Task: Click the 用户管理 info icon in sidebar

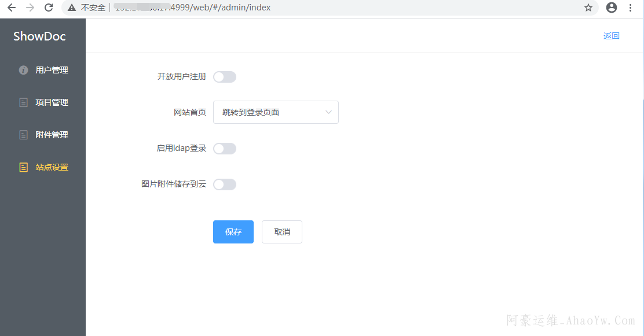Action: pyautogui.click(x=24, y=70)
